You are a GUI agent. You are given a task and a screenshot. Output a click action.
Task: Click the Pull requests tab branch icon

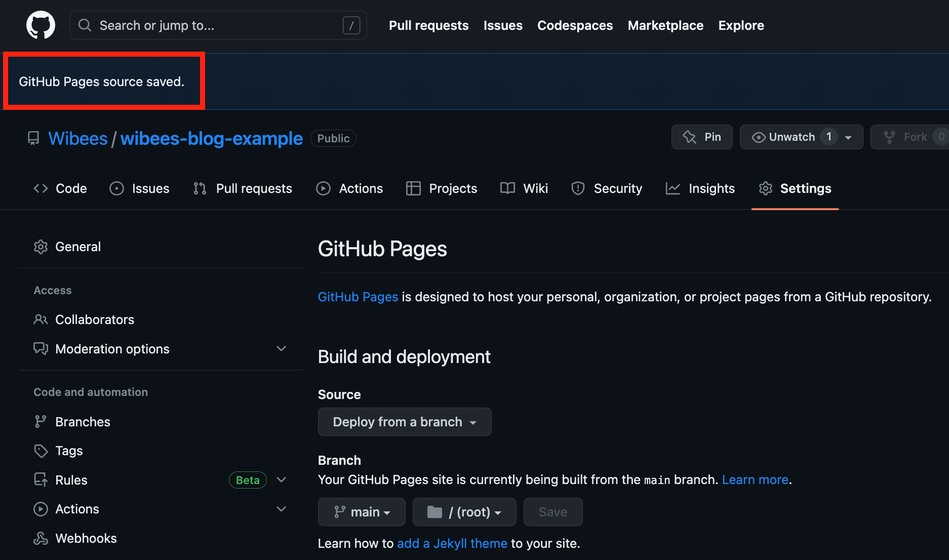tap(200, 188)
